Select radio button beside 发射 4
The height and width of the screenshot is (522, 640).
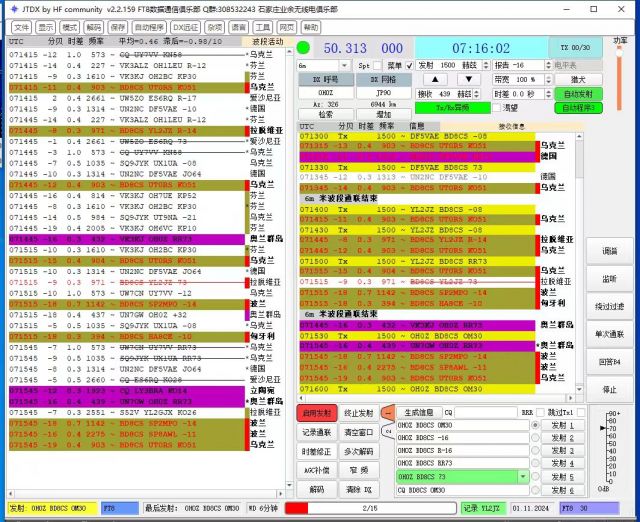click(x=535, y=463)
